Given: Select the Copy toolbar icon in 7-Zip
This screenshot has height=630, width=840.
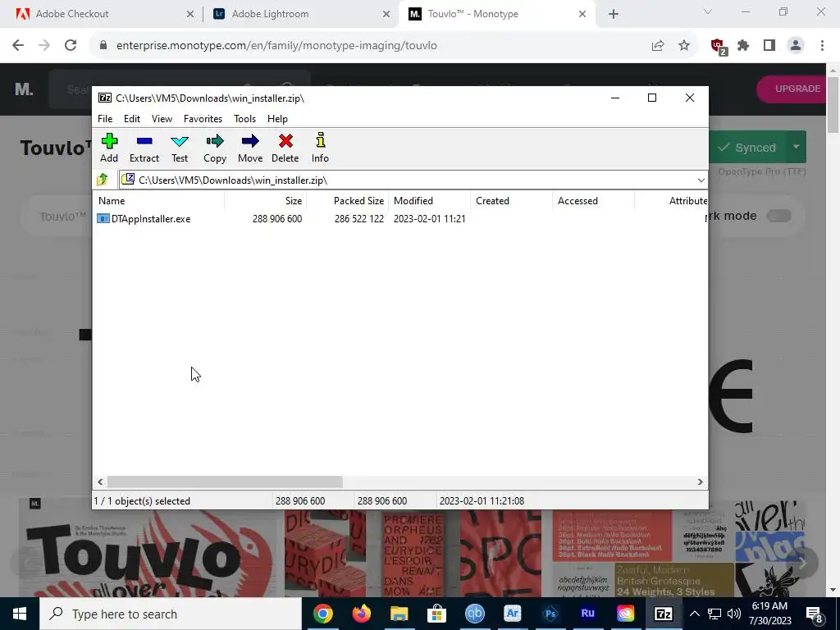Looking at the screenshot, I should point(215,148).
